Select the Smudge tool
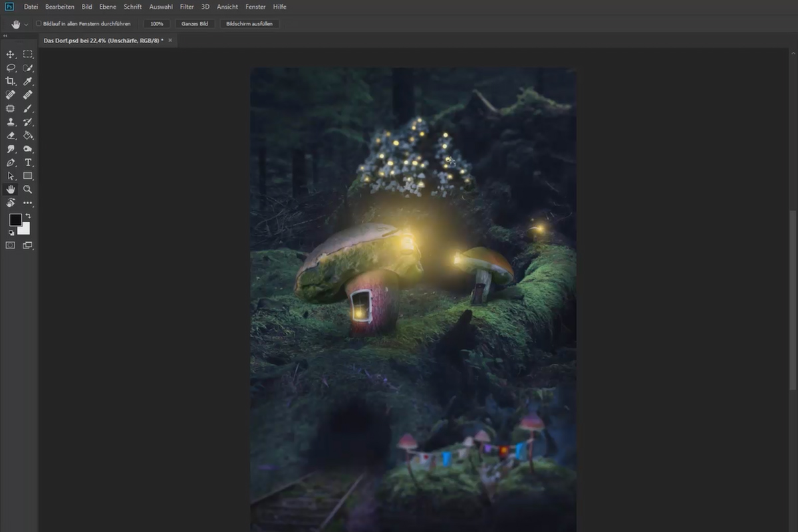This screenshot has width=798, height=532. (x=11, y=149)
